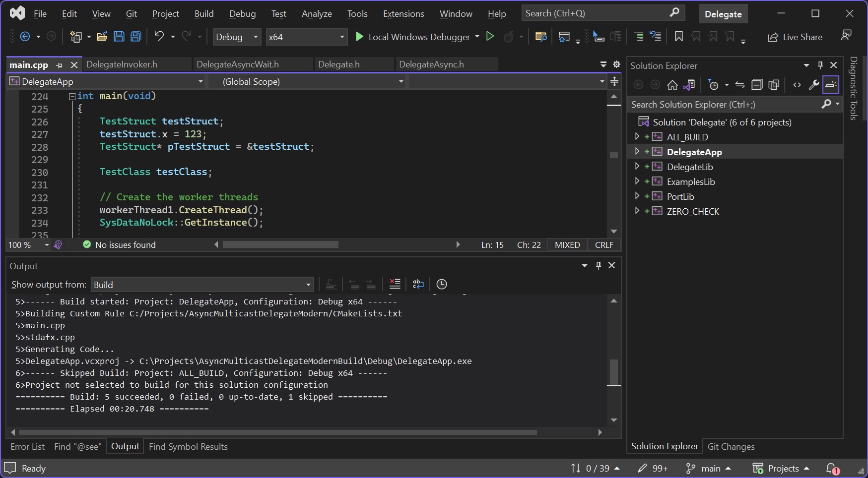
Task: Open the Git Changes tab
Action: click(731, 447)
